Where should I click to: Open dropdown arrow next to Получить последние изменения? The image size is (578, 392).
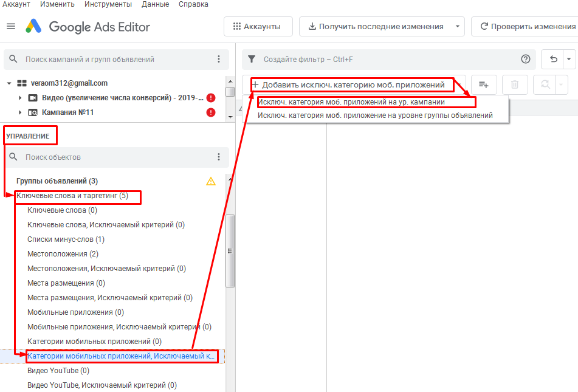[x=458, y=27]
